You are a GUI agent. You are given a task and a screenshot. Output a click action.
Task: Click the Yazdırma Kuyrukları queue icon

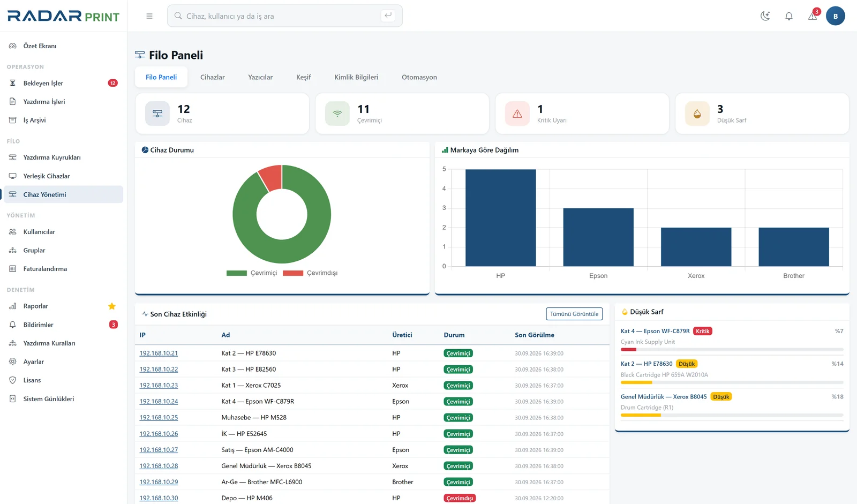tap(13, 157)
